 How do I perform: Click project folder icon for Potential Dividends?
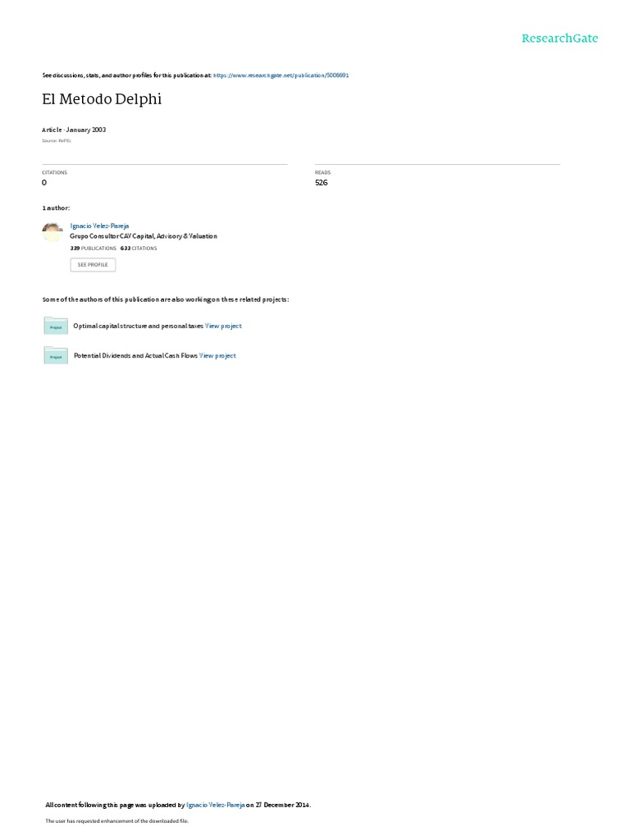[56, 355]
